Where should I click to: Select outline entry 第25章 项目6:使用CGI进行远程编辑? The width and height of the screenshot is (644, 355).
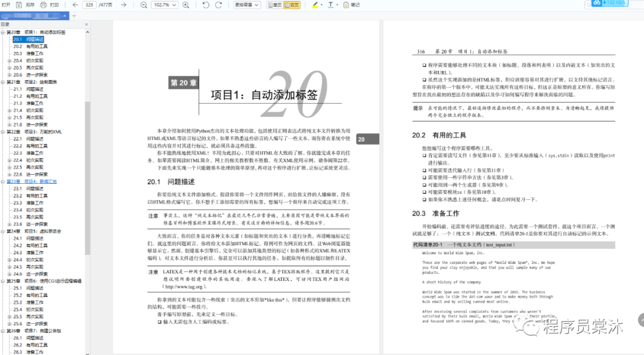(x=44, y=281)
